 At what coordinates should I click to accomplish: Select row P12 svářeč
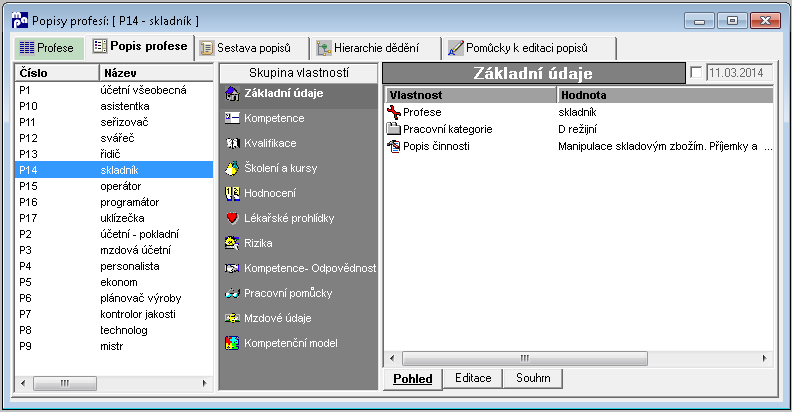point(114,138)
